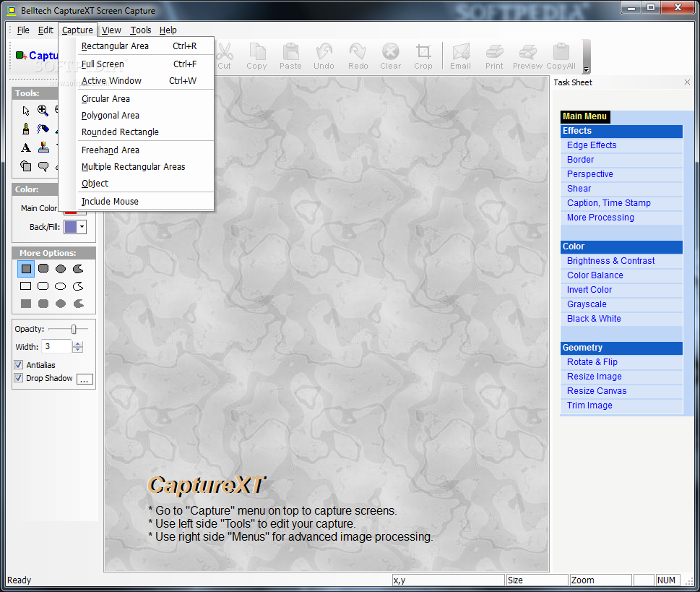Click the Copy toolbar icon

256,56
